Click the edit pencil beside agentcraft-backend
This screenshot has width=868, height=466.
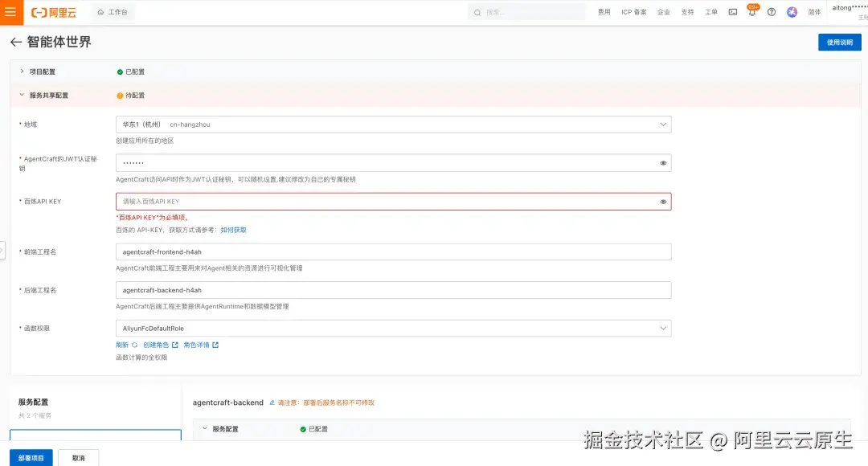272,403
